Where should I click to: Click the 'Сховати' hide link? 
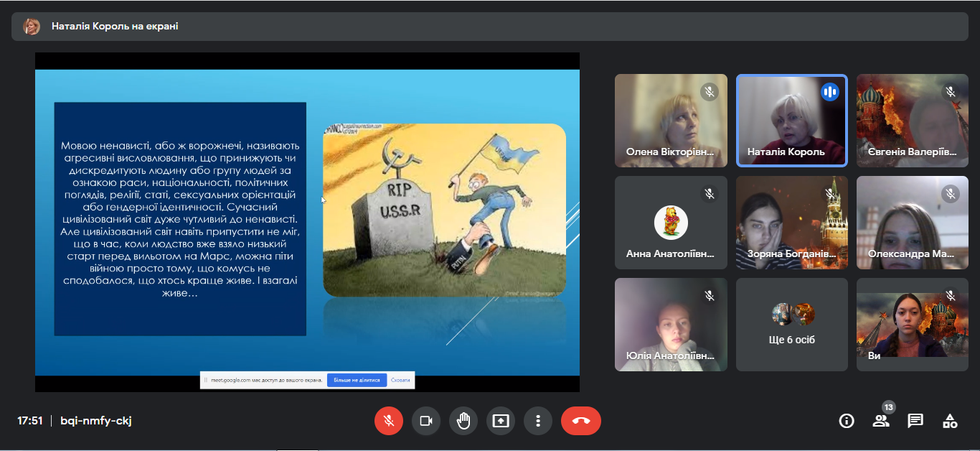(400, 380)
